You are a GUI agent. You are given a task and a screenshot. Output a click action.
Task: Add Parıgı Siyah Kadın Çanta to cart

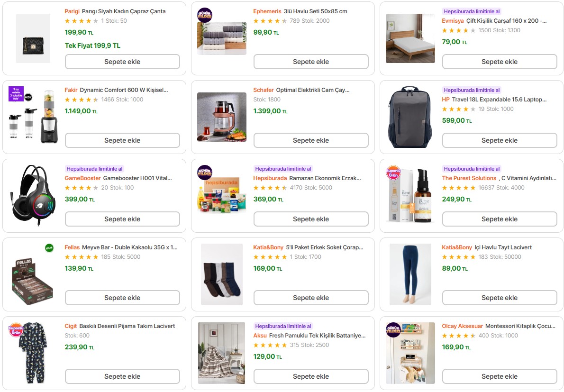click(x=122, y=62)
